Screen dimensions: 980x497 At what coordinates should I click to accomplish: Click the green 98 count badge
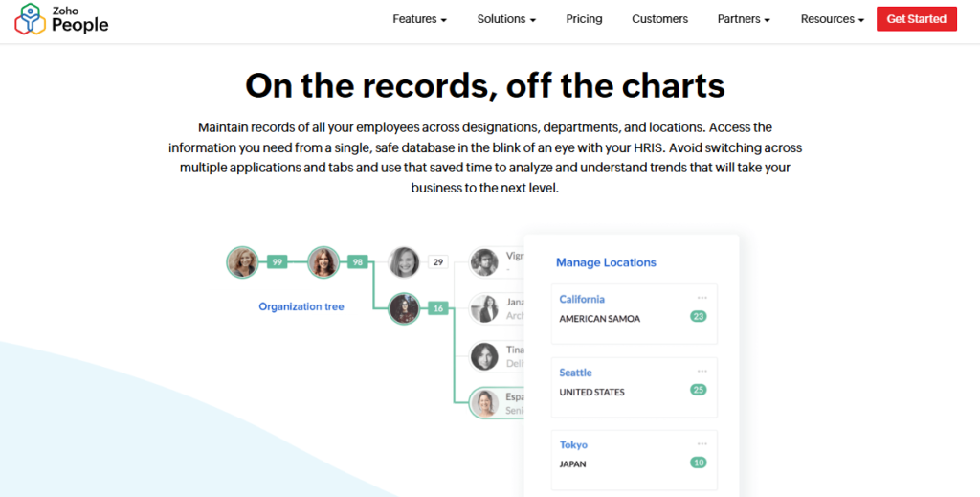[358, 262]
